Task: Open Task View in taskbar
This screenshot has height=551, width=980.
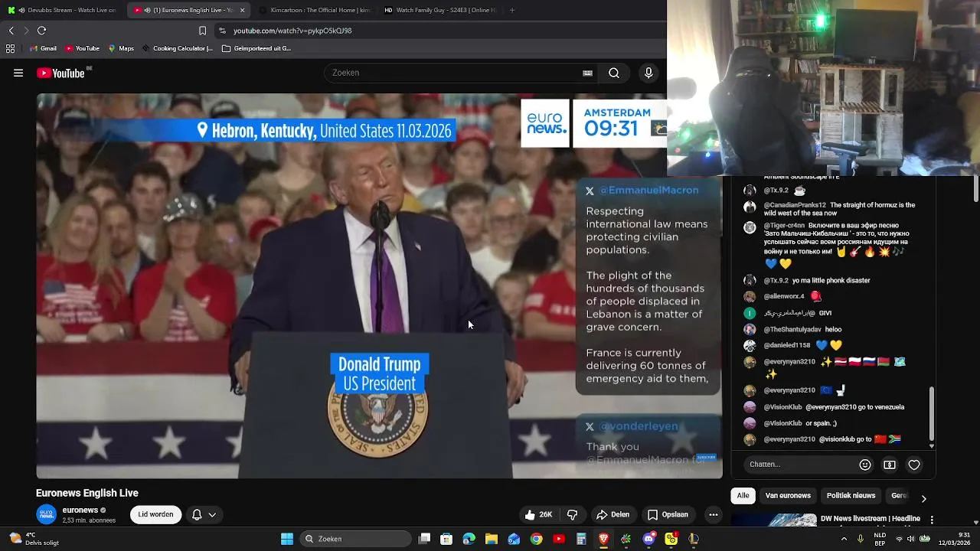Action: coord(425,539)
